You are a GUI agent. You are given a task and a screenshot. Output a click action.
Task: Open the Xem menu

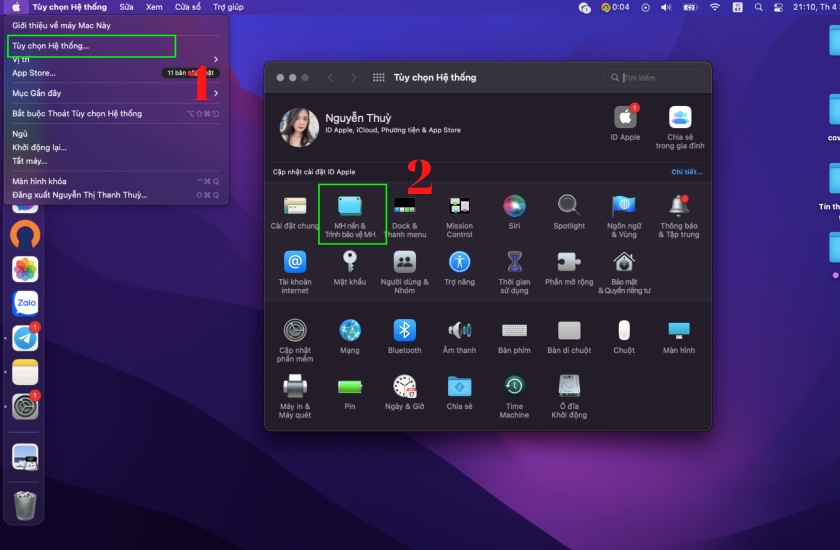click(x=154, y=7)
